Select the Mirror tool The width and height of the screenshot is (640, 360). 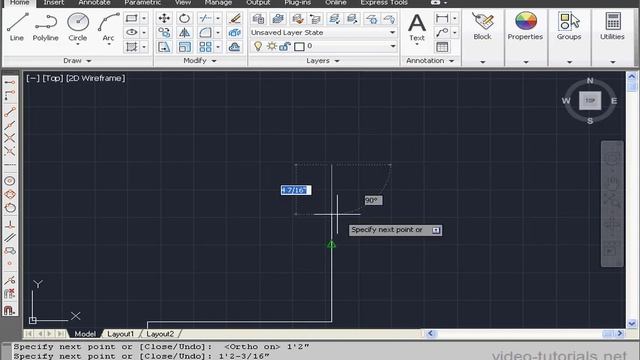[184, 32]
